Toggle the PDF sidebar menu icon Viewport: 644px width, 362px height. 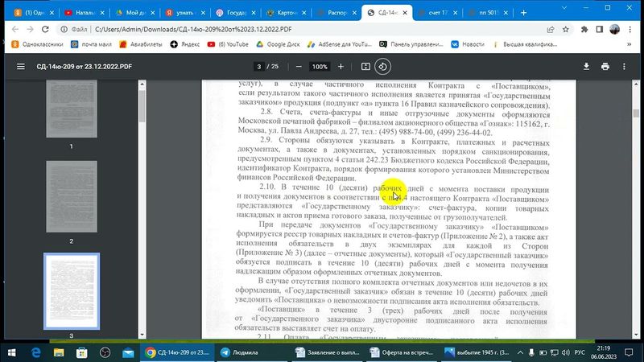click(21, 67)
